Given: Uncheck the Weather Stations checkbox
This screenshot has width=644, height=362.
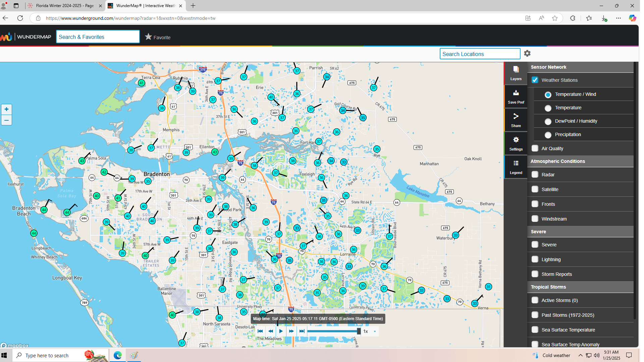Looking at the screenshot, I should coord(535,80).
